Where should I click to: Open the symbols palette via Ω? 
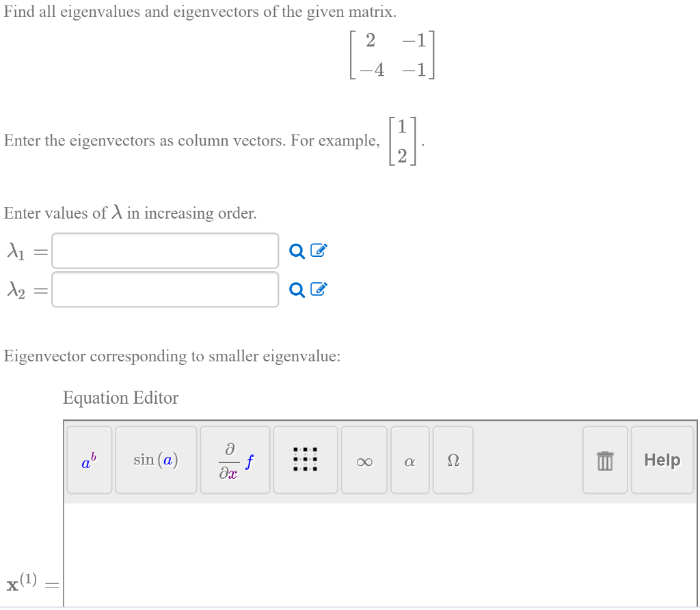click(453, 459)
